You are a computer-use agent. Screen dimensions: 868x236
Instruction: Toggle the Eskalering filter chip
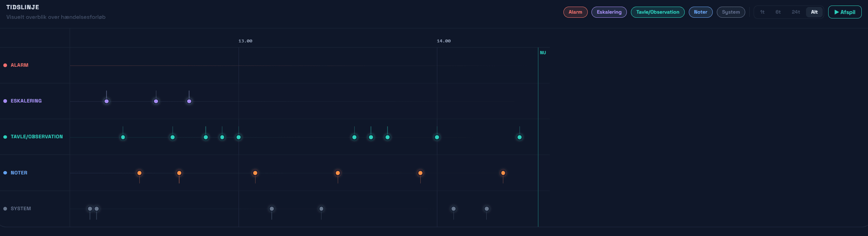tap(609, 12)
